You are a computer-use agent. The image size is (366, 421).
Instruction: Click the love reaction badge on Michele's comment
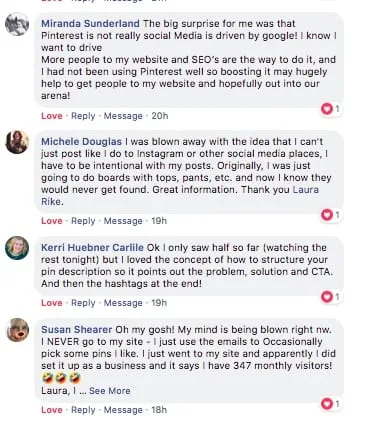tap(331, 215)
